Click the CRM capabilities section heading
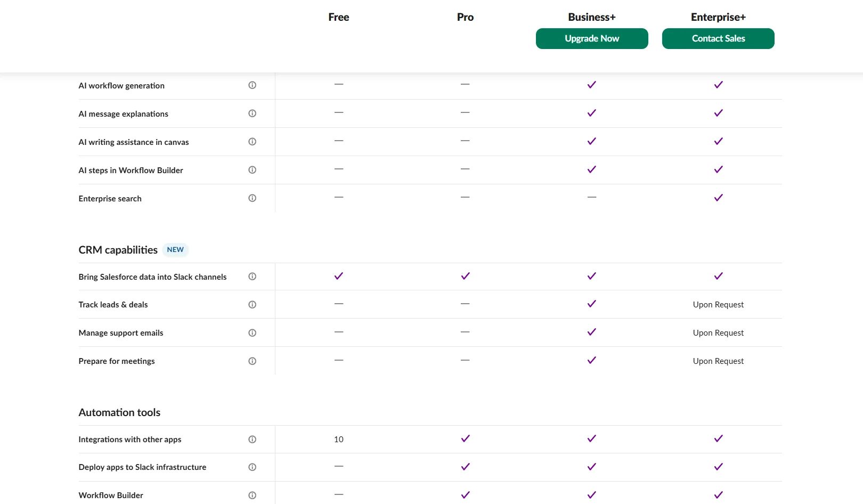The width and height of the screenshot is (863, 504). (x=118, y=250)
